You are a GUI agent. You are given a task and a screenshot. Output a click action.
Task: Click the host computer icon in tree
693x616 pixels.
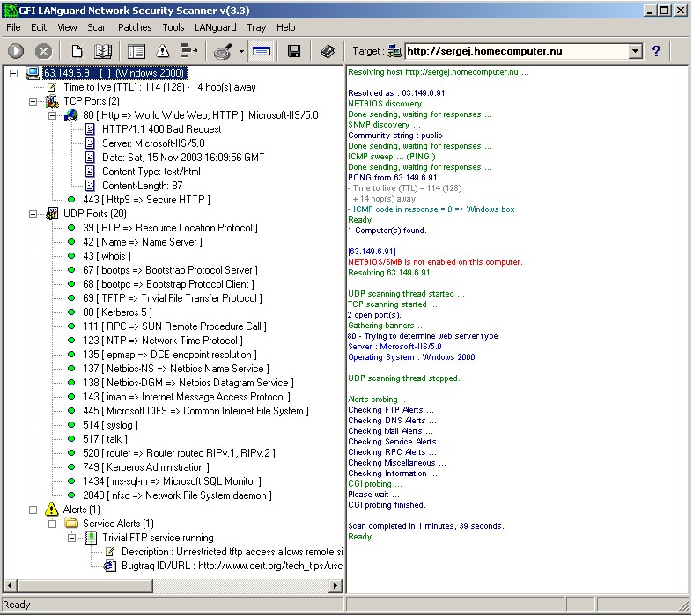pos(33,73)
